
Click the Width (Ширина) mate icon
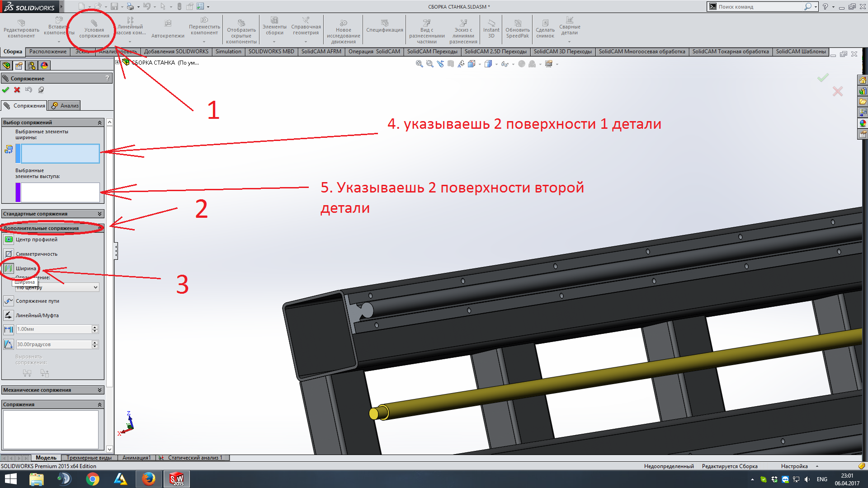click(8, 268)
